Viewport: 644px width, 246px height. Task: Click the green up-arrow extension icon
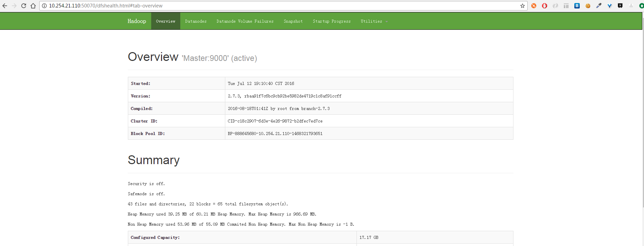click(641, 6)
